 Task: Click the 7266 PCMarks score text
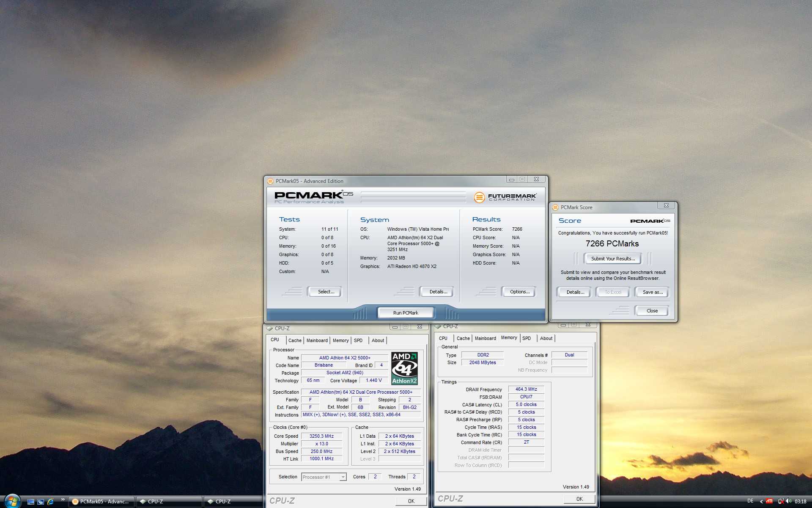point(612,243)
